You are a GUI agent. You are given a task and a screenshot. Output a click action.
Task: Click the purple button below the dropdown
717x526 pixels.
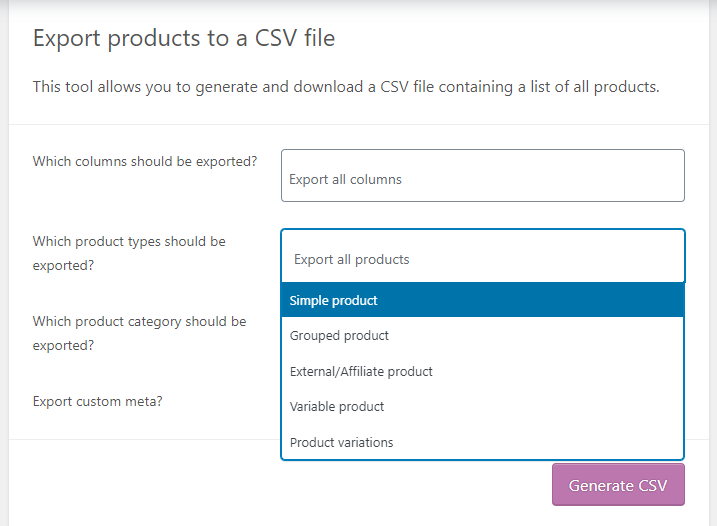[x=617, y=485]
